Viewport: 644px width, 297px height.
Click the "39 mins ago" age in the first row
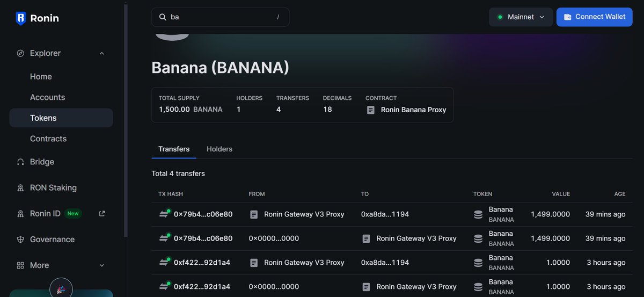point(605,214)
